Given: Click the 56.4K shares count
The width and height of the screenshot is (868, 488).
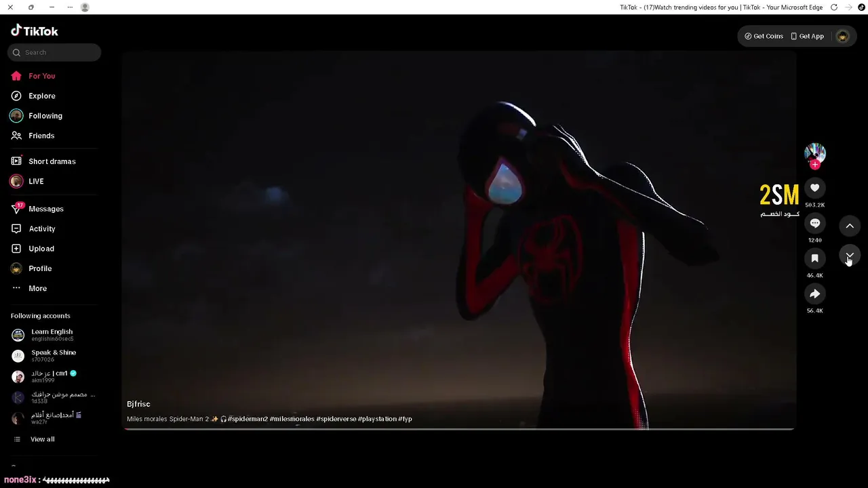Looking at the screenshot, I should click(x=815, y=310).
